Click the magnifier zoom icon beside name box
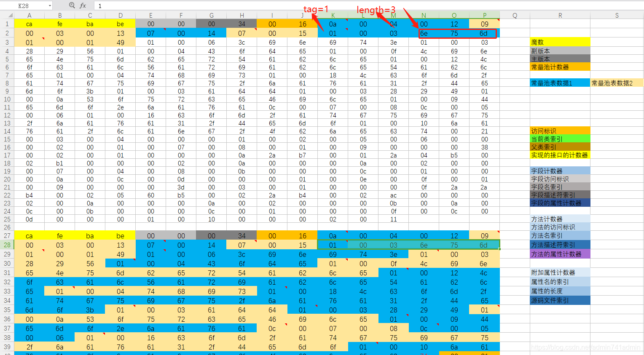The image size is (644, 355). tap(72, 5)
